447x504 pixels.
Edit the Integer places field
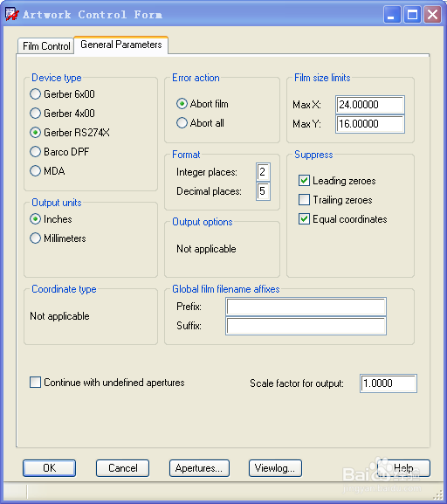pyautogui.click(x=263, y=172)
